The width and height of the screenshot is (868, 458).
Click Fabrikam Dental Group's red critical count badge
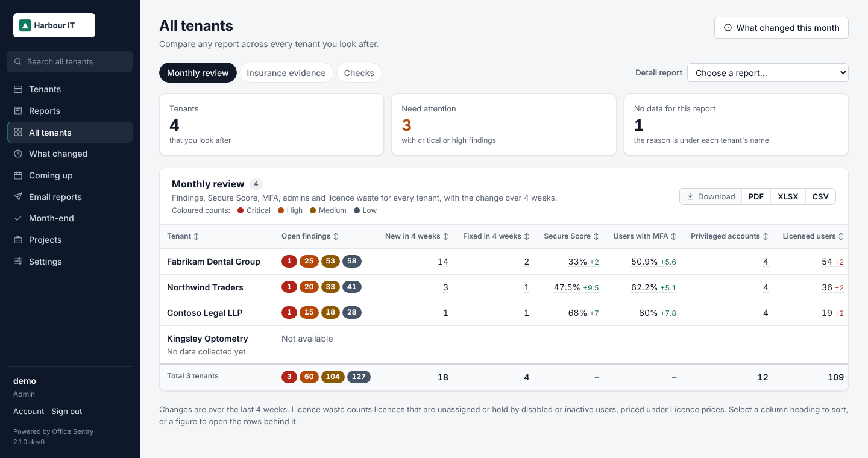[289, 261]
